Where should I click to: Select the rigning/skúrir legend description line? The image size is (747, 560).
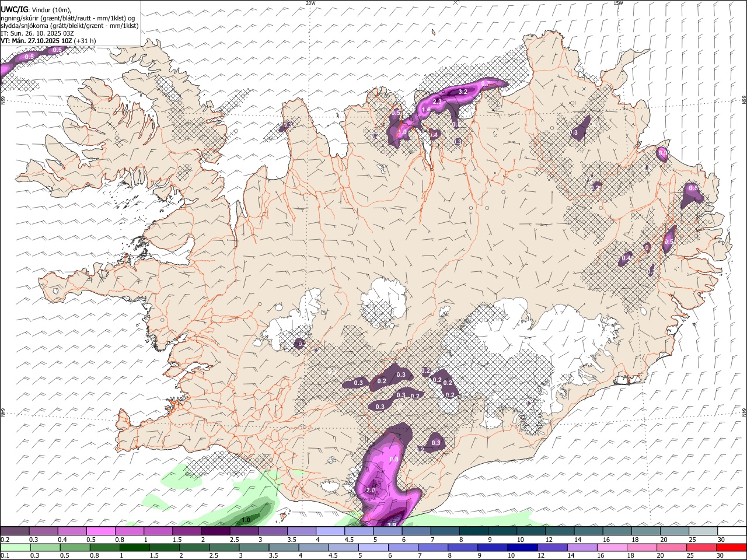point(69,18)
